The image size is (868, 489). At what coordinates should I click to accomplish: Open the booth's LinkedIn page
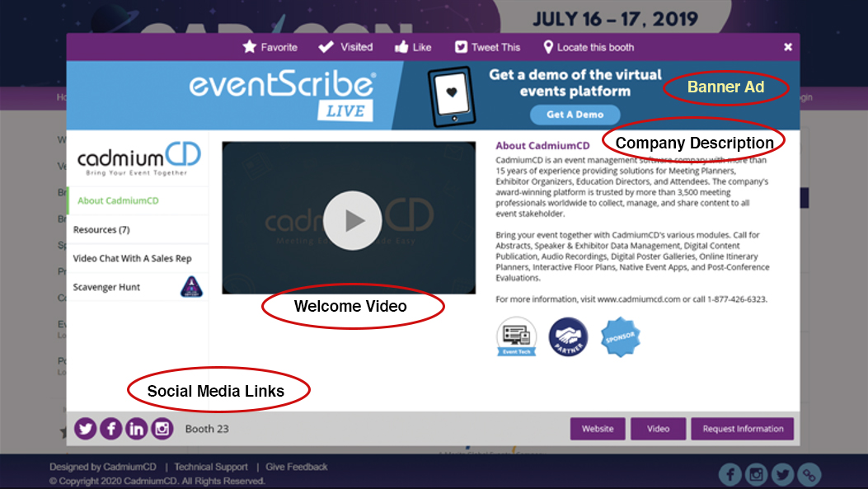tap(136, 429)
